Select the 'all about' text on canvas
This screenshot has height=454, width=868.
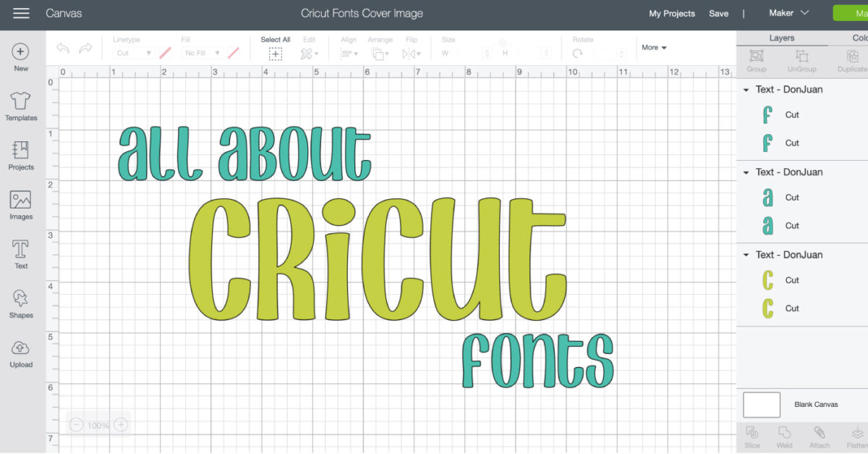[x=244, y=154]
